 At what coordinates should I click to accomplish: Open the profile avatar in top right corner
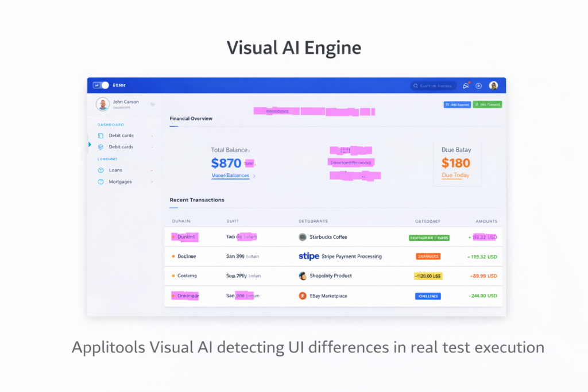coord(493,85)
